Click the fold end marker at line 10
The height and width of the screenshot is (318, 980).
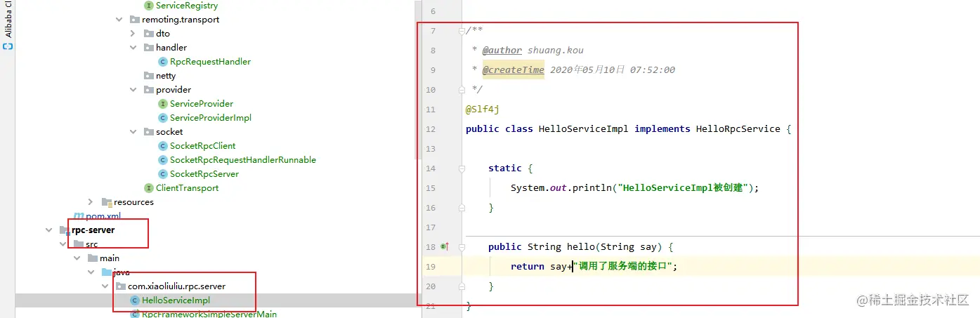pyautogui.click(x=461, y=90)
